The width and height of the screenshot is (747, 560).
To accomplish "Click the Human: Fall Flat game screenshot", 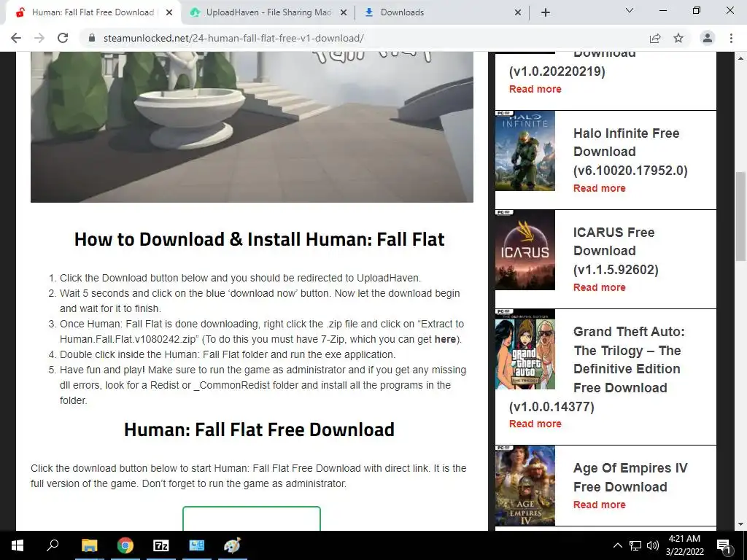I will click(x=252, y=127).
